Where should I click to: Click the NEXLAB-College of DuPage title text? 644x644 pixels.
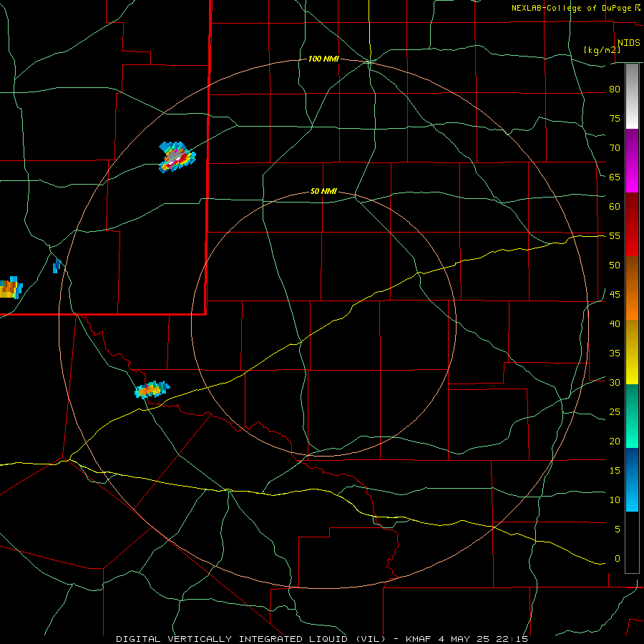coord(571,8)
